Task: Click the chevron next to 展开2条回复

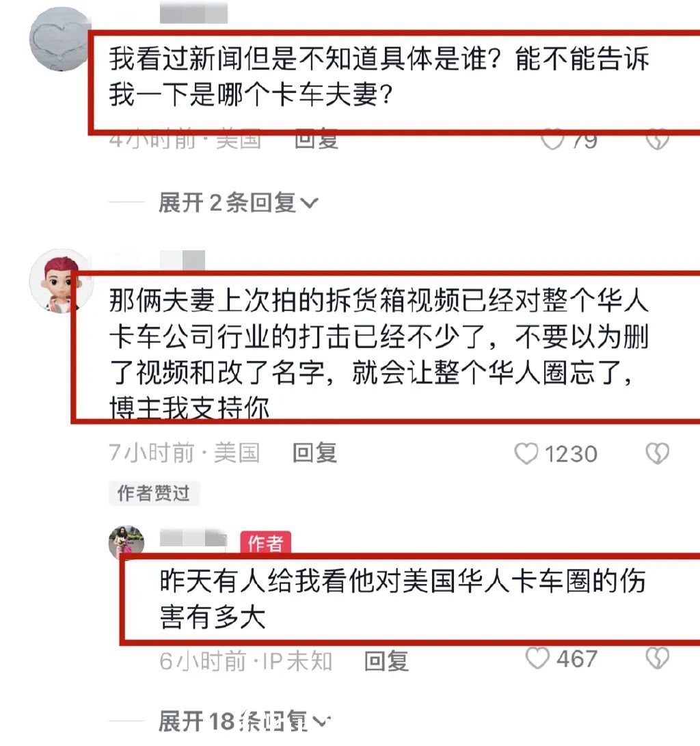Action: (309, 204)
